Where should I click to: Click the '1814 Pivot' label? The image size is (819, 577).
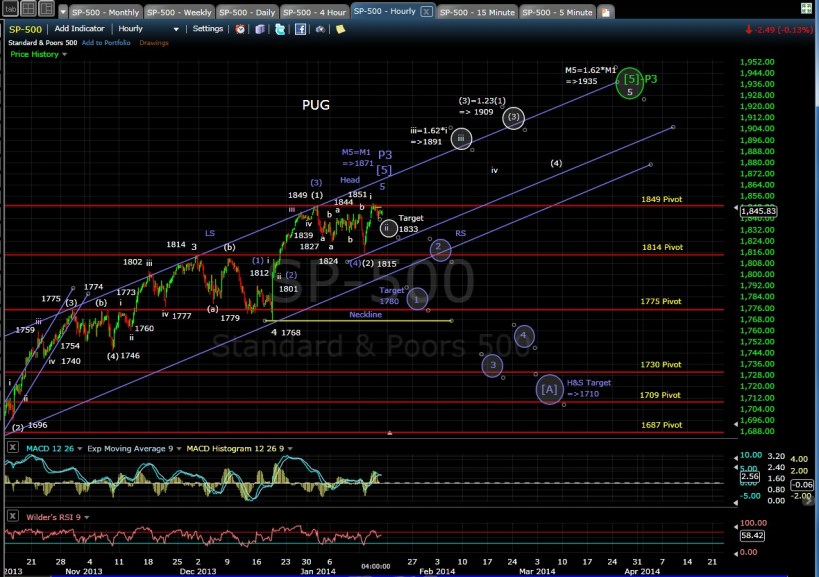coord(662,248)
